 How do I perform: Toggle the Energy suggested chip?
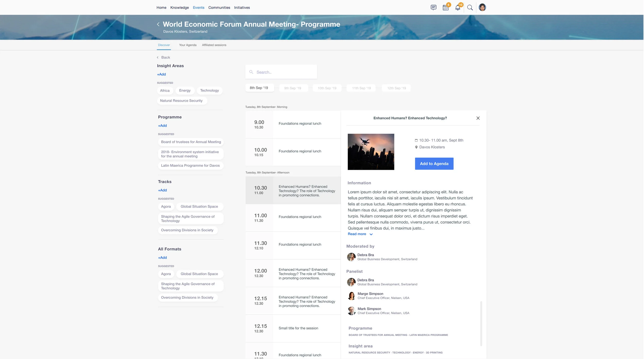pos(185,90)
